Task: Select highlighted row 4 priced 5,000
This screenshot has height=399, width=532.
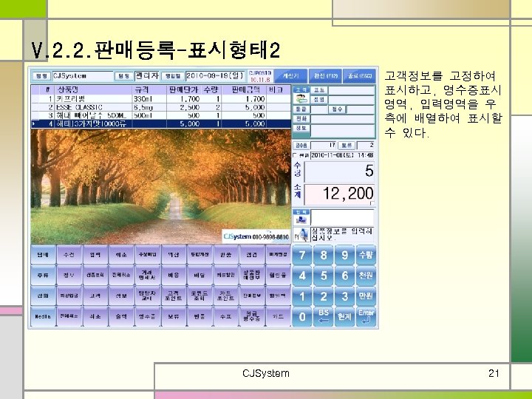Action: click(x=161, y=124)
